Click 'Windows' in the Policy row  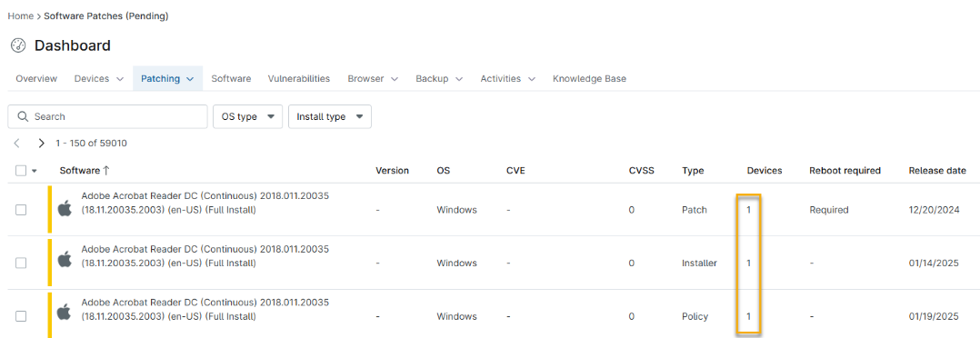(x=457, y=316)
